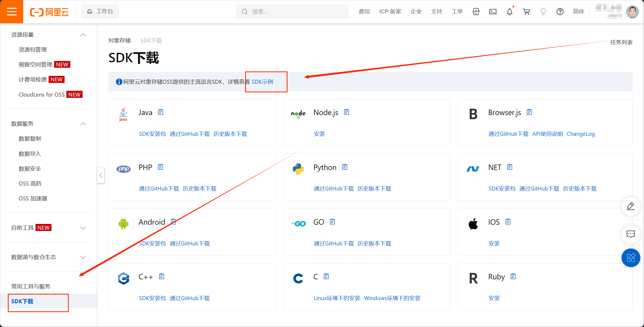Viewport: 644px width, 327px height.
Task: Open the C++ documentation icon
Action: (x=162, y=276)
